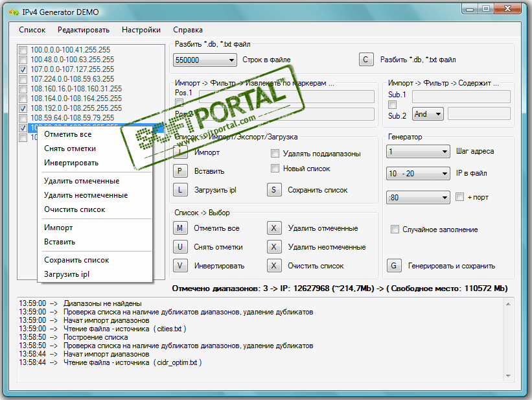Choose Вставить in context menu
532x400 pixels.
coord(95,241)
